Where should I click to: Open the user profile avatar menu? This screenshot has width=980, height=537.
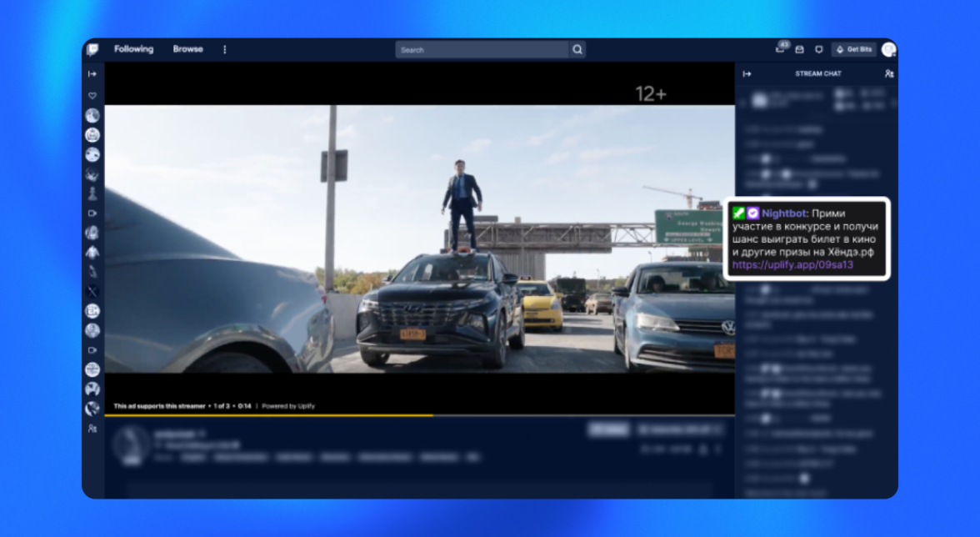[x=888, y=49]
